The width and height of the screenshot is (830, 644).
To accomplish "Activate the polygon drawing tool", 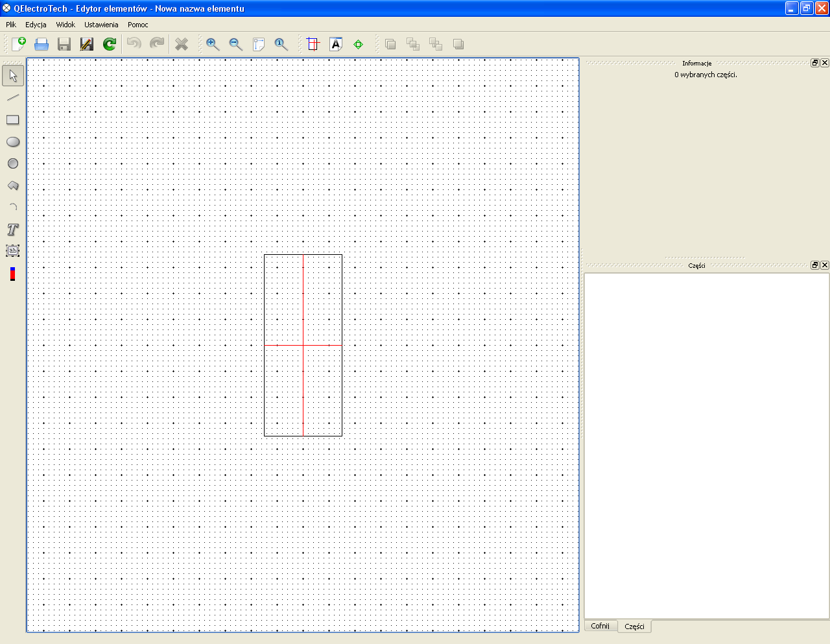I will pyautogui.click(x=13, y=185).
